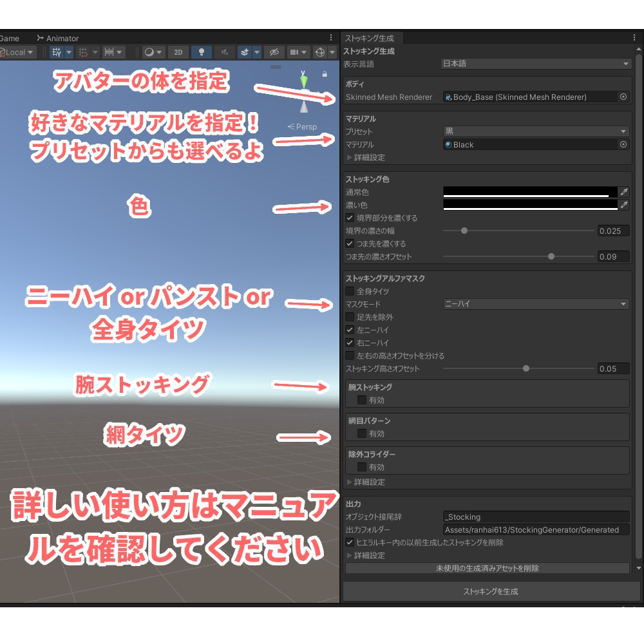Screen dimensions: 644x644
Task: Select the ストッキング生成 window tab
Action: click(x=369, y=38)
